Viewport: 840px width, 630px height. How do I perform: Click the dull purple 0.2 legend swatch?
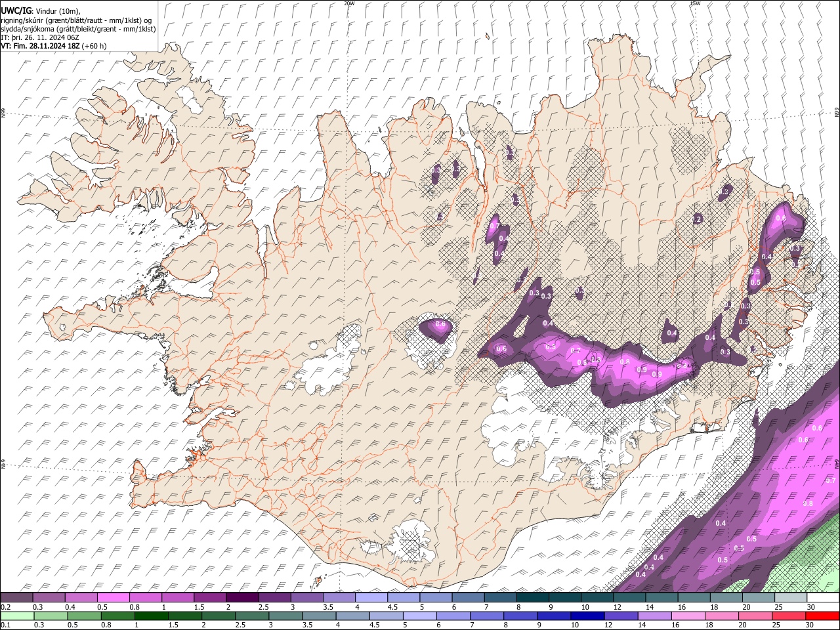pos(16,597)
